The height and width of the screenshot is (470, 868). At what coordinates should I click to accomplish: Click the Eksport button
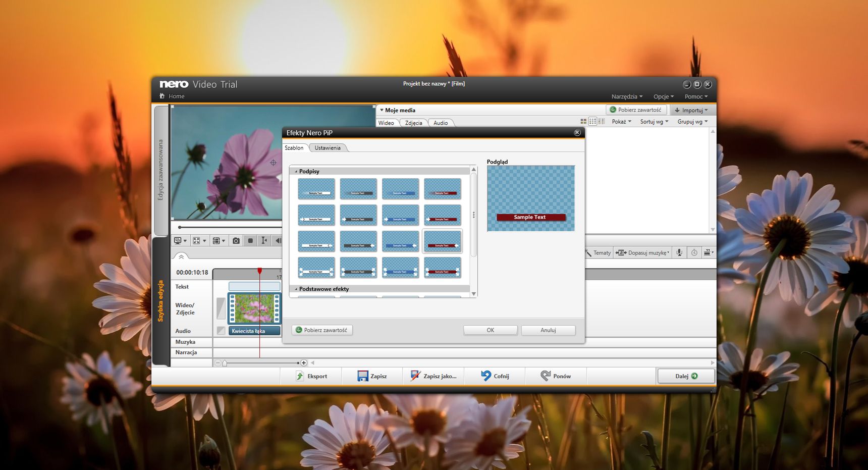click(311, 376)
